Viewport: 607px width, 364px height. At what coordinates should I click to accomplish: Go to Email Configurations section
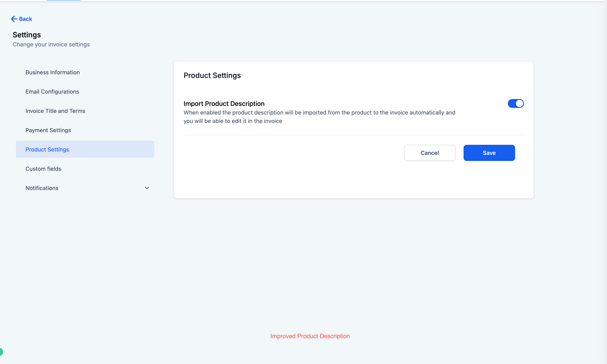[x=52, y=91]
